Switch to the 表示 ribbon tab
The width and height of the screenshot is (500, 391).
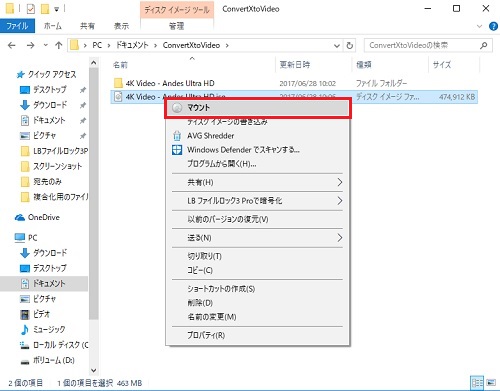[x=121, y=26]
